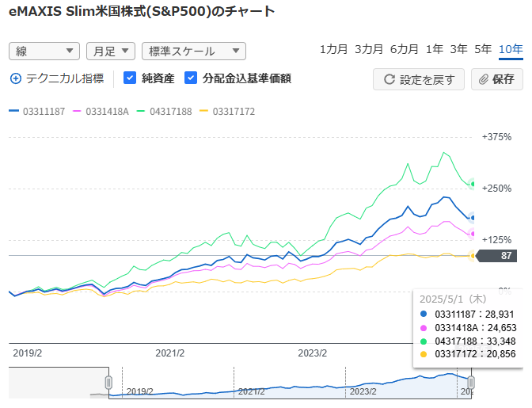
Task: Click the 87 crosshair value label
Action: [496, 256]
